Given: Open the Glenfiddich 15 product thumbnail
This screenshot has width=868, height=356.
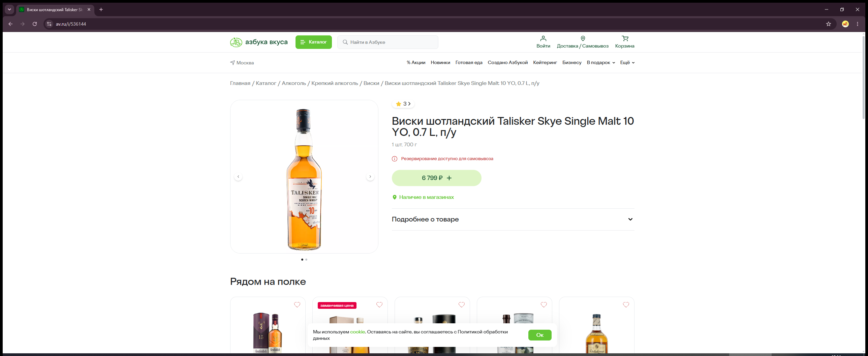Looking at the screenshot, I should [x=268, y=333].
